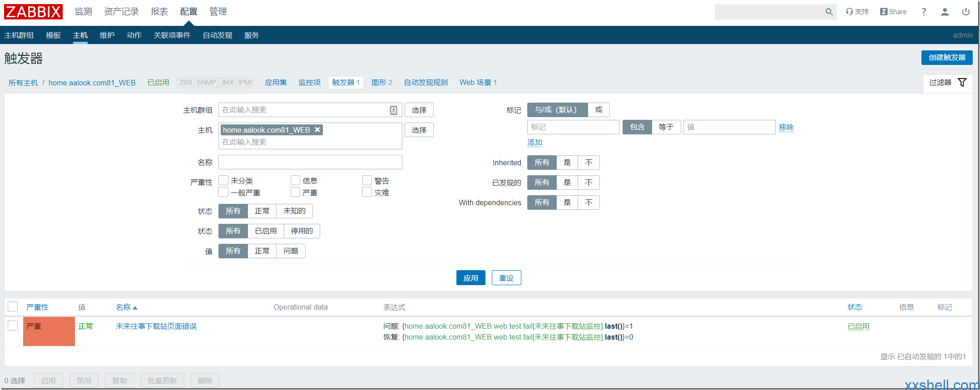Open host 选择 picker button
Viewport: 980px width, 390px height.
[419, 130]
